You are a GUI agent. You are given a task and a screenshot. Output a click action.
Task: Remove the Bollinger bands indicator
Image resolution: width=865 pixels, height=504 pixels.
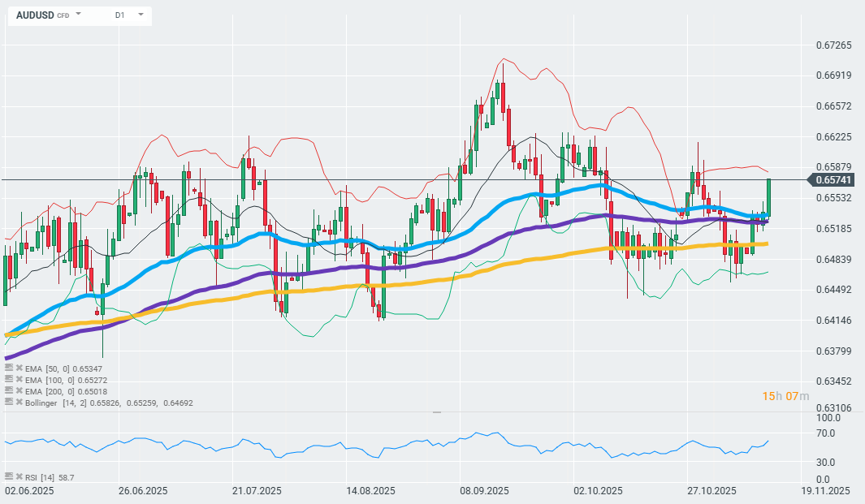[19, 403]
